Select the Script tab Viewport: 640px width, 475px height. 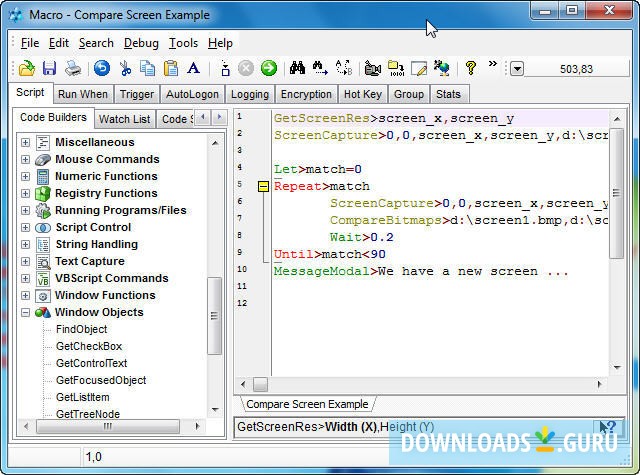pyautogui.click(x=30, y=93)
